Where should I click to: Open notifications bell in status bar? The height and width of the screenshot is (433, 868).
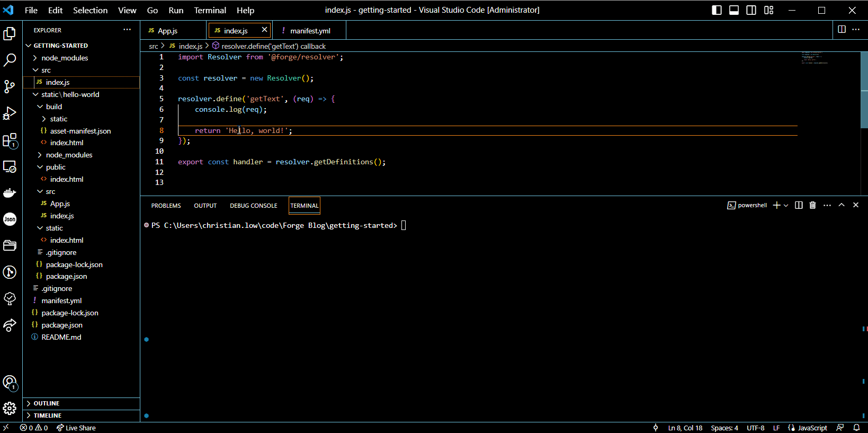(856, 428)
